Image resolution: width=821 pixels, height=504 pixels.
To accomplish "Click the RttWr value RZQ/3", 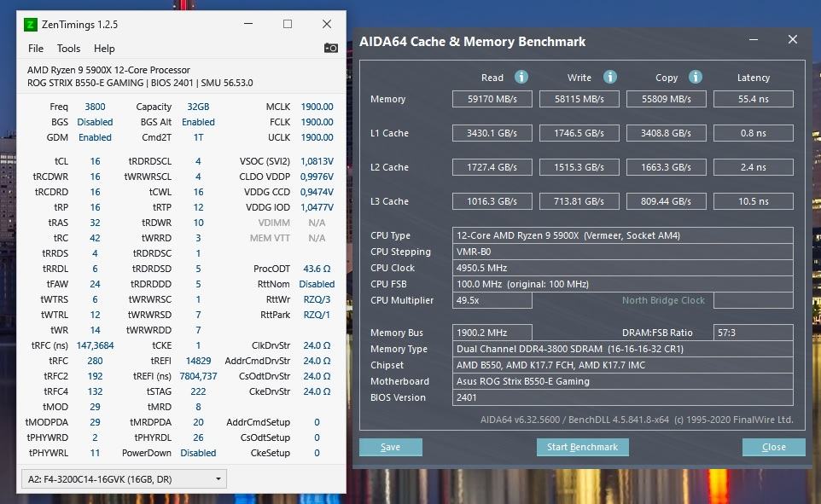I will (x=317, y=299).
